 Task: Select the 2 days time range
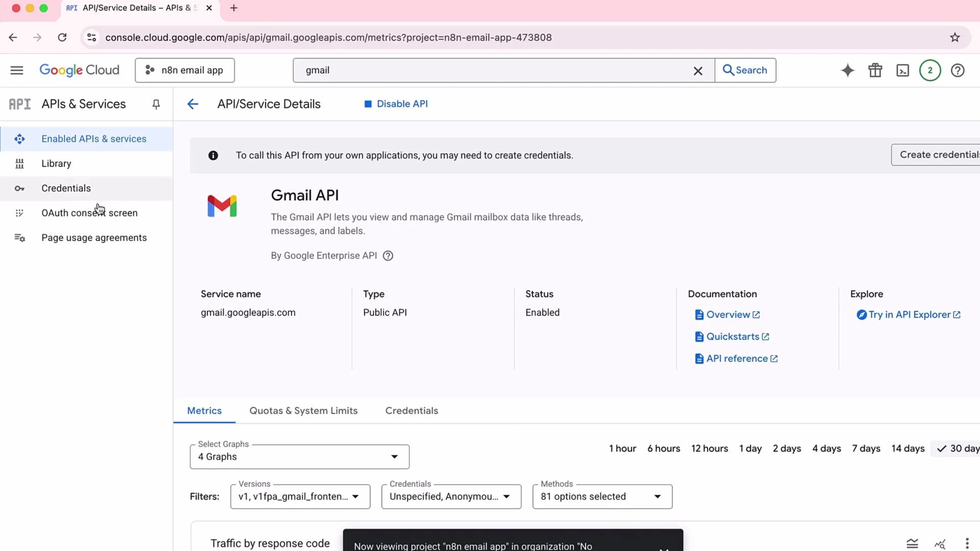787,448
